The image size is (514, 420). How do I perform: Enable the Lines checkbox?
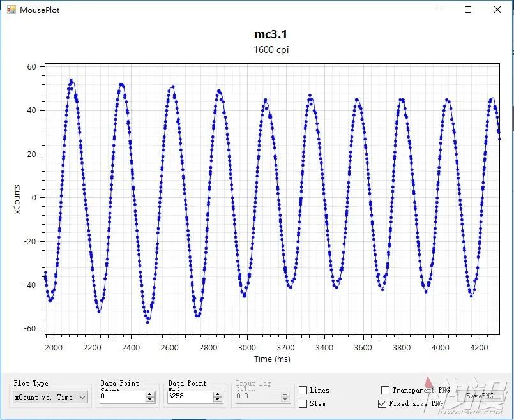tap(303, 390)
